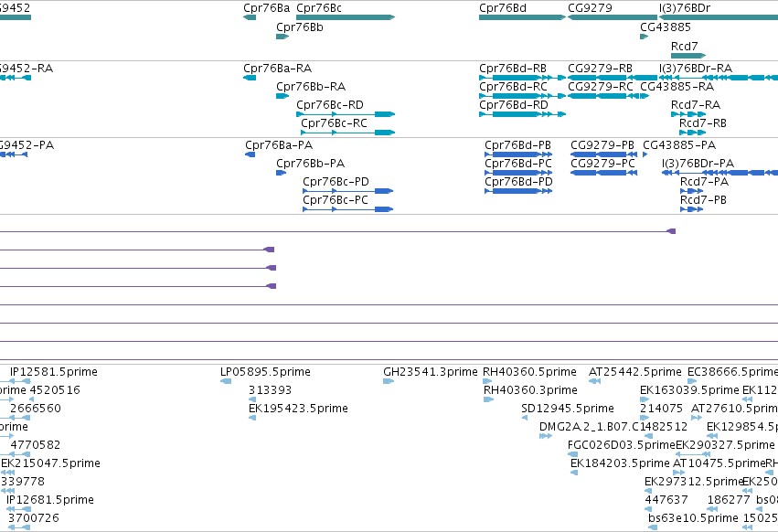
Task: Click the CG43885-RA transcript label
Action: [x=677, y=87]
